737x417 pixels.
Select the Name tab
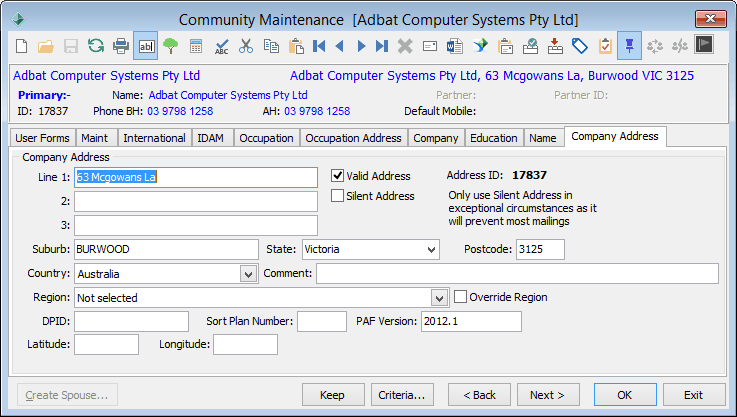542,138
